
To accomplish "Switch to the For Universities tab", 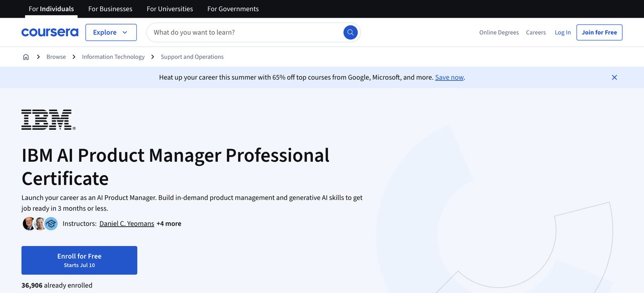I will click(x=170, y=9).
